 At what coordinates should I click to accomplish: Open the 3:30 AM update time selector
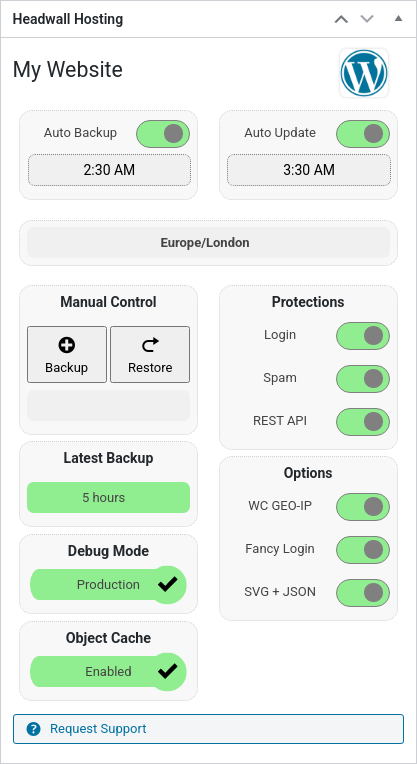(x=309, y=170)
